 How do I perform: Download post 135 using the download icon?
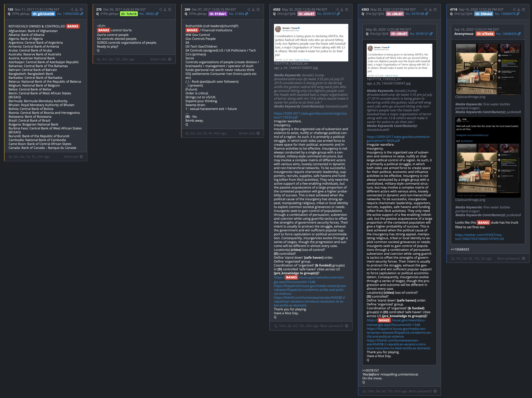76,9
